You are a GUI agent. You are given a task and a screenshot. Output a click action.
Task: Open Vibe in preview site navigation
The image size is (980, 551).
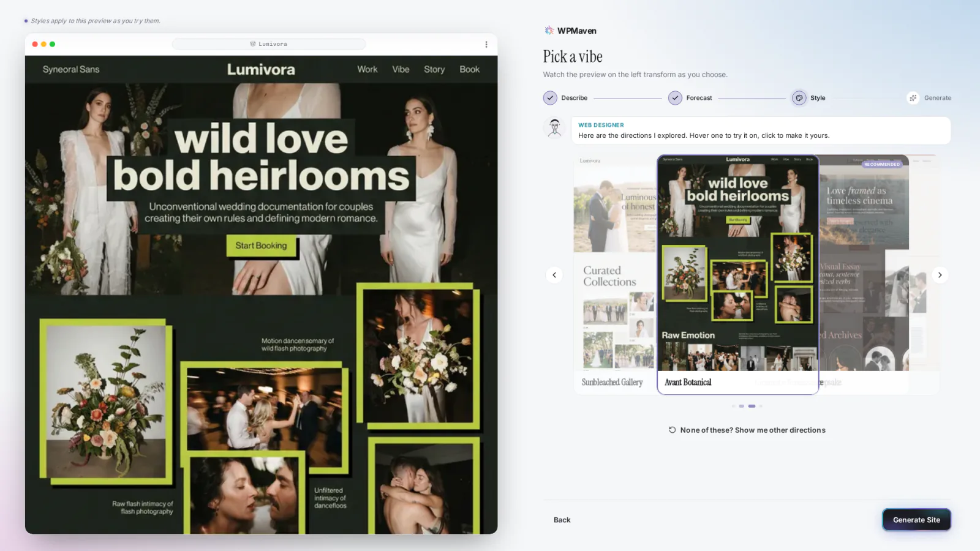click(x=401, y=69)
